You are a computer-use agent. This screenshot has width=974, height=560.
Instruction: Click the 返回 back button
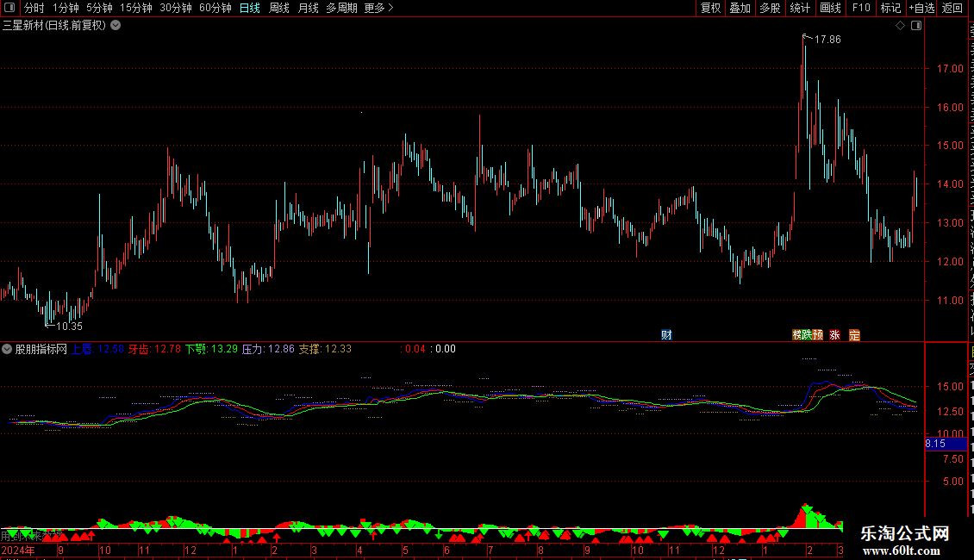point(952,8)
